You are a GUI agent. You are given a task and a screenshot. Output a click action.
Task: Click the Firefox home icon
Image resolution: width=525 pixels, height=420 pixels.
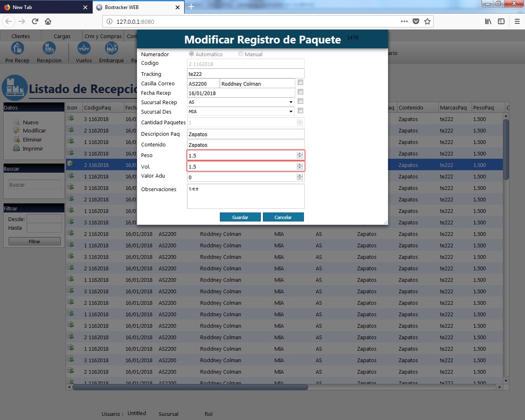point(48,21)
